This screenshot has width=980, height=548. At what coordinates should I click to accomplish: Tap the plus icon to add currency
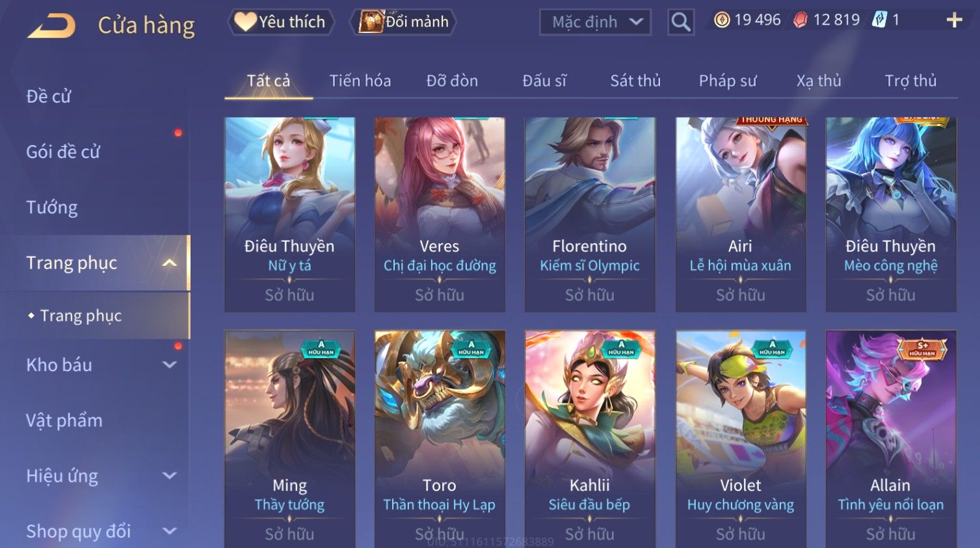coord(954,20)
